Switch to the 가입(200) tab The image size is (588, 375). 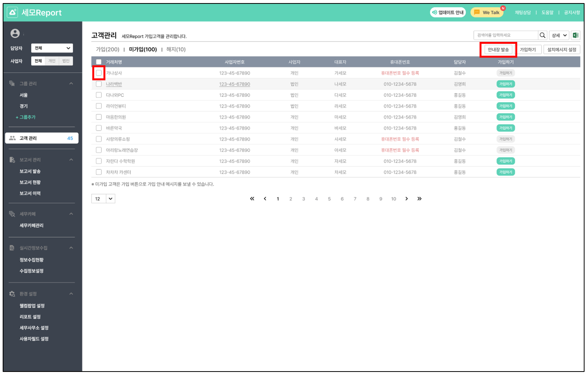coord(107,50)
